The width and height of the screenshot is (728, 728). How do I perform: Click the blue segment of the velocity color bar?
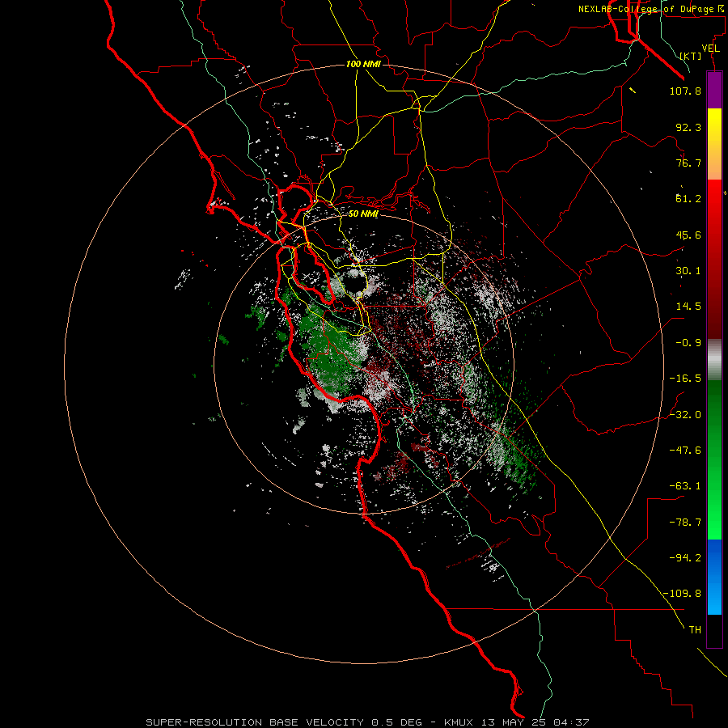(x=714, y=577)
